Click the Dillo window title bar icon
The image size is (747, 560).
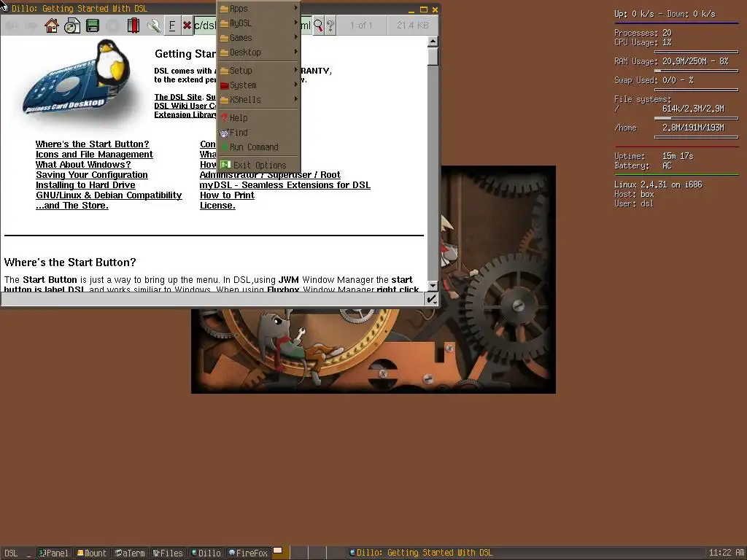[x=4, y=8]
